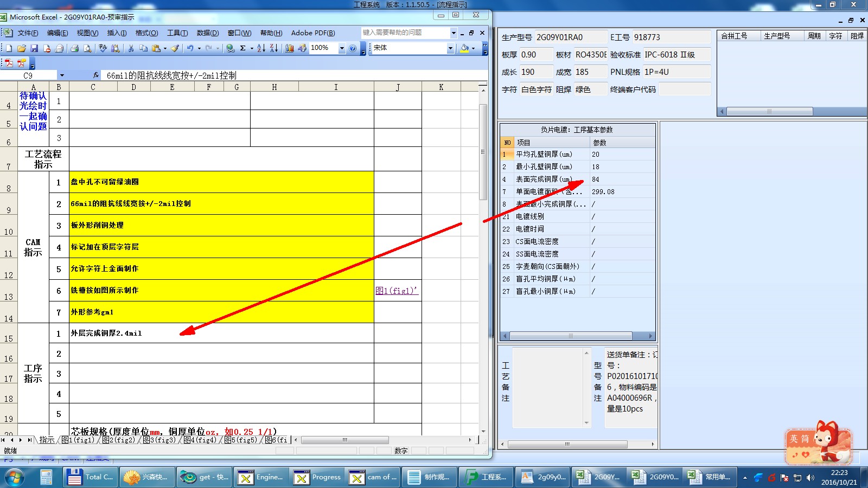Open the 编辑(E) menu
868x488 pixels.
coord(58,33)
